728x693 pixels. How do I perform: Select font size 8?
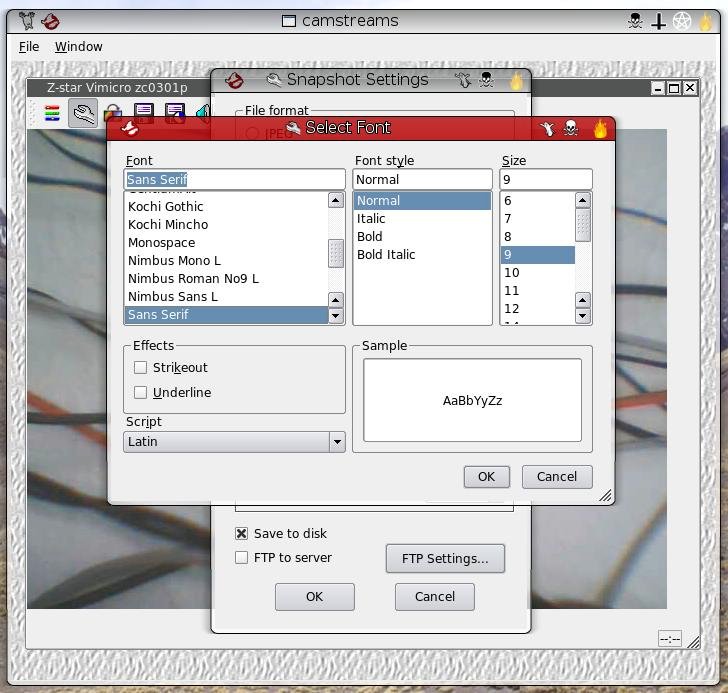pos(538,237)
